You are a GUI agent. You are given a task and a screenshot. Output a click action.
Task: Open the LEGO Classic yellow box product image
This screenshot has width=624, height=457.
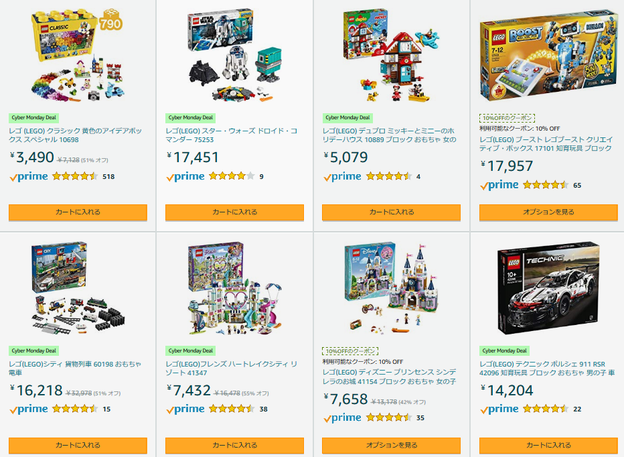pos(78,55)
